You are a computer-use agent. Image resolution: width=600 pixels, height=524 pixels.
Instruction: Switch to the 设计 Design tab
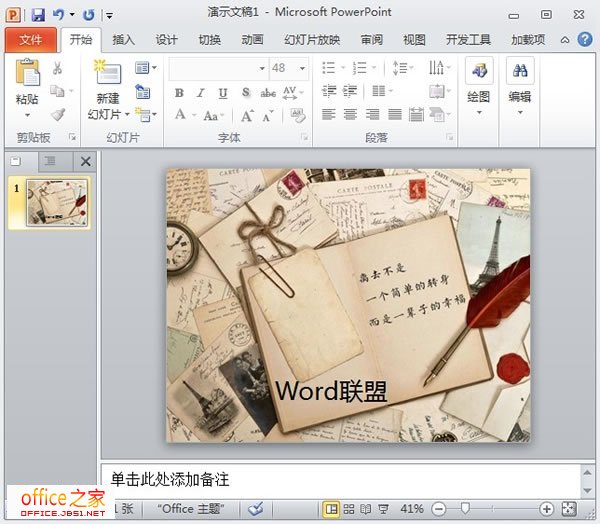[166, 40]
